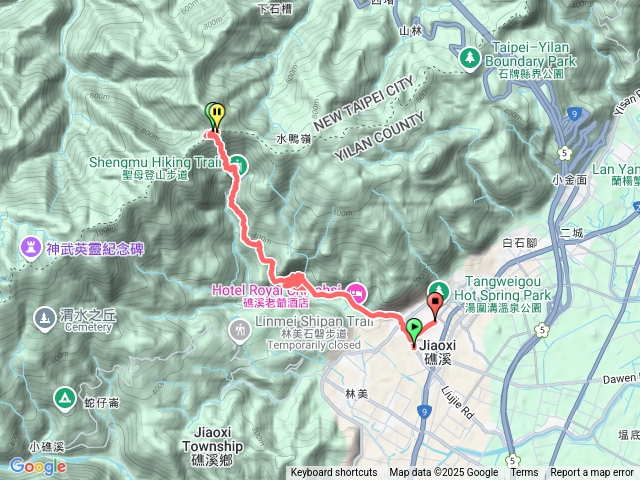This screenshot has height=480, width=640.
Task: Select the Tangweigou Hot Spring Park icon
Action: tap(438, 291)
